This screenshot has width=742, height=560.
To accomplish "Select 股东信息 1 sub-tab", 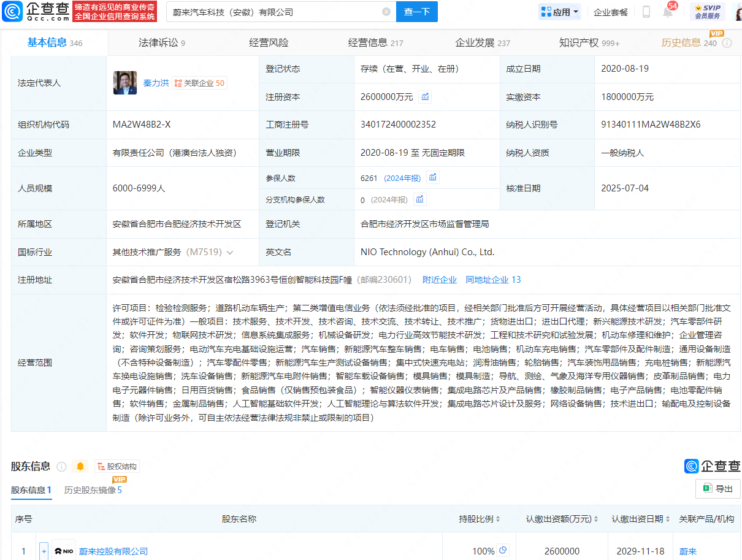I will 31,490.
